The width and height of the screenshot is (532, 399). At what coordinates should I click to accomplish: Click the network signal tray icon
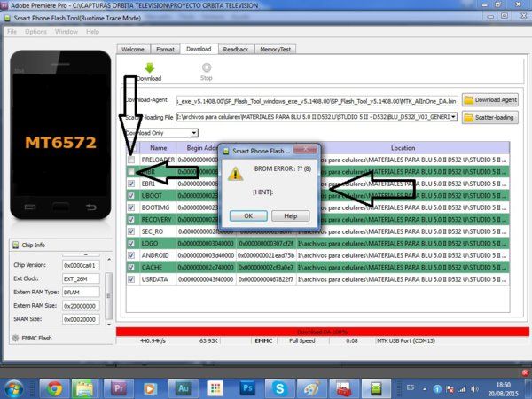462,389
